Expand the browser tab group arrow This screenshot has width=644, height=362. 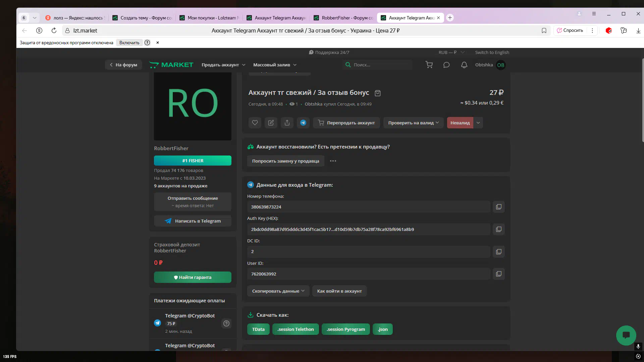tap(35, 18)
